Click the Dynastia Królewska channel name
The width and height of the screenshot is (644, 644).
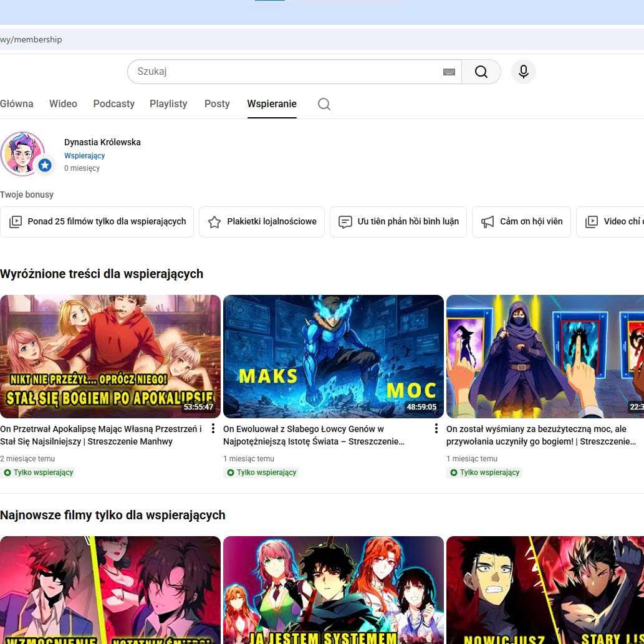click(102, 142)
